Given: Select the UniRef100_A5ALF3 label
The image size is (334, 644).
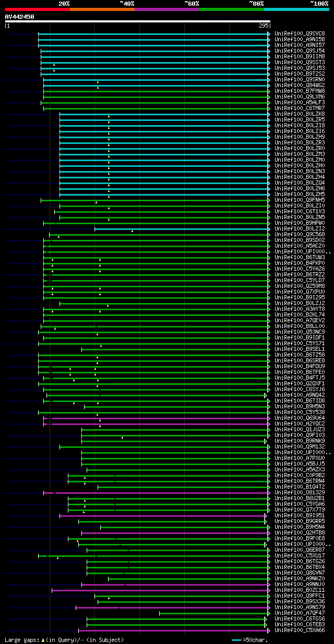Looking at the screenshot, I should (x=300, y=102).
